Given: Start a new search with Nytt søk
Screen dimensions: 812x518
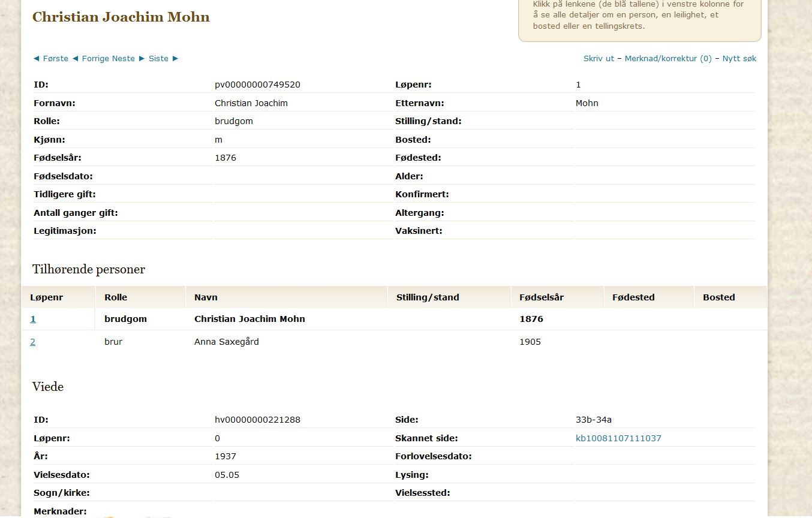Looking at the screenshot, I should point(739,59).
